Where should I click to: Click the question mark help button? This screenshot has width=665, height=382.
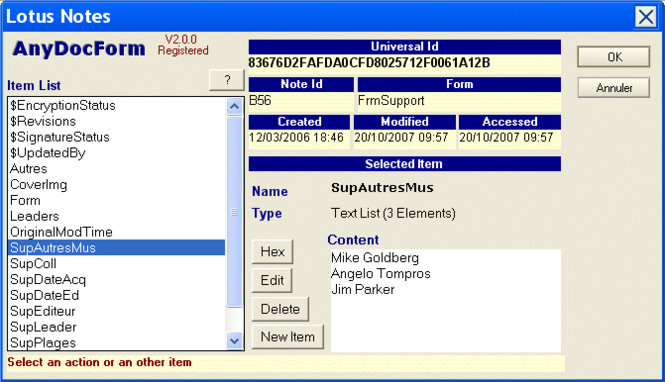(227, 80)
